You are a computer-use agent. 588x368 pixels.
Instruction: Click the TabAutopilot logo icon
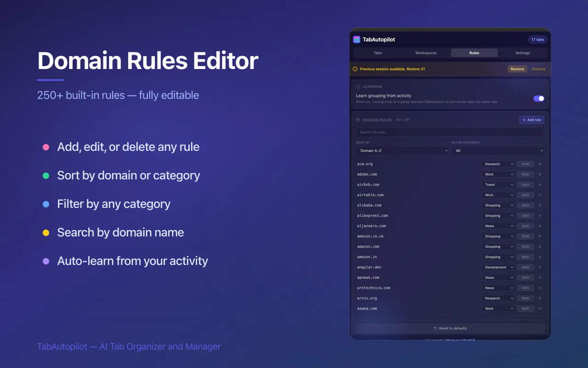click(x=357, y=40)
